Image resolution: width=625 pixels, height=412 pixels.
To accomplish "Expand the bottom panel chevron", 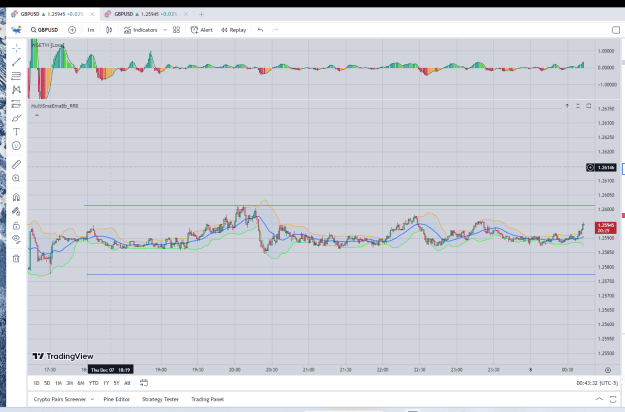I will tap(599, 399).
